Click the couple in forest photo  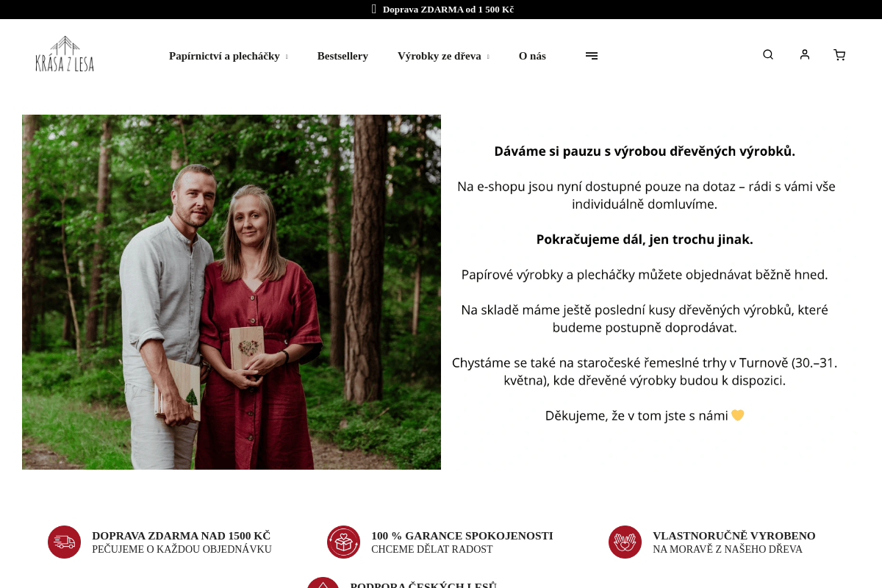coord(232,292)
